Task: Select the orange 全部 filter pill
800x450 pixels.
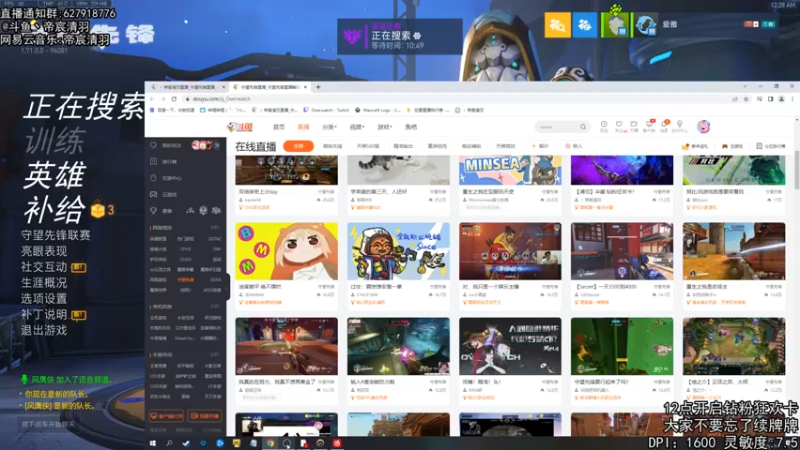Action: coord(298,146)
